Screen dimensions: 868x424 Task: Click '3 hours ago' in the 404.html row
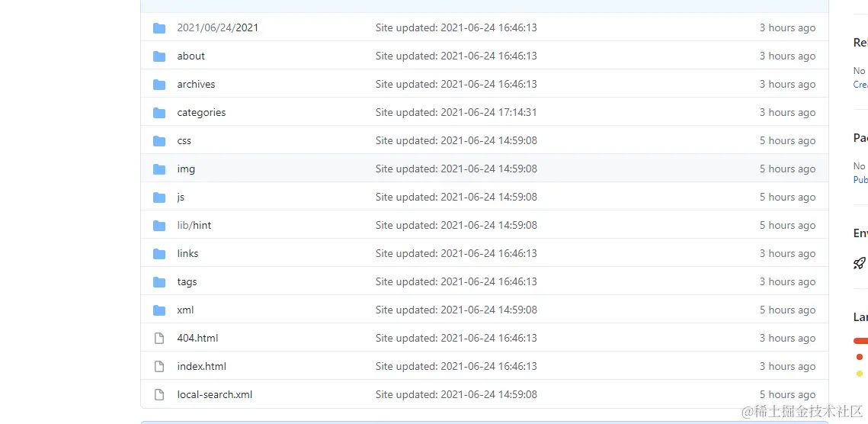pyautogui.click(x=787, y=338)
